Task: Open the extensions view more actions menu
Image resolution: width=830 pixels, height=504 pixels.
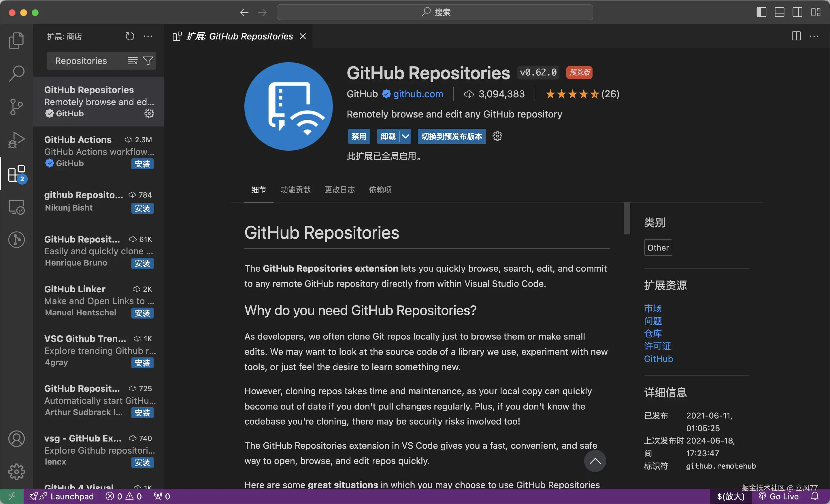Action: tap(148, 36)
